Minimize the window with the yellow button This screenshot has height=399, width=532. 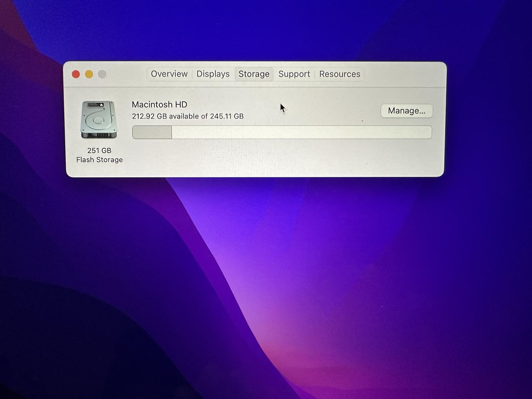tap(89, 74)
